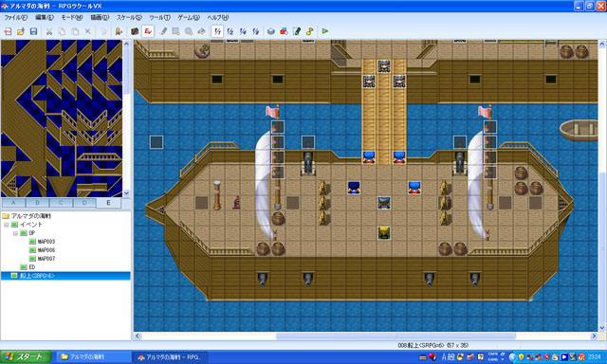Screen dimensions: 607x364
Task: Select MAP003 in the map tree
Action: (x=42, y=242)
